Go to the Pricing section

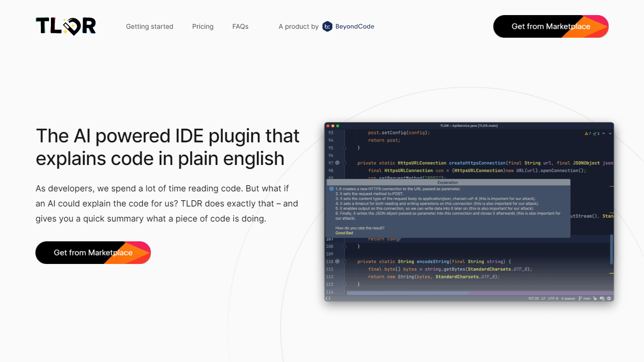(x=203, y=26)
